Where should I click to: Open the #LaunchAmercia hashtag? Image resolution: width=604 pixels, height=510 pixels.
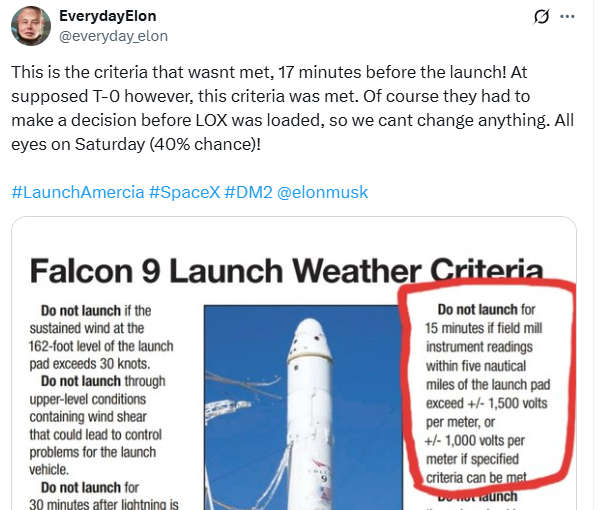77,192
